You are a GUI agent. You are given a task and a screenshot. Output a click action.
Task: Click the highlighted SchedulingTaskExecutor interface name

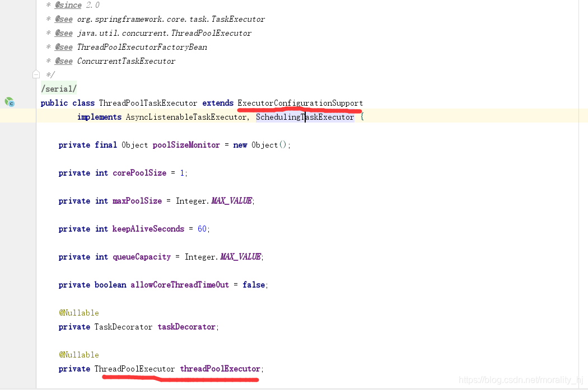point(305,116)
